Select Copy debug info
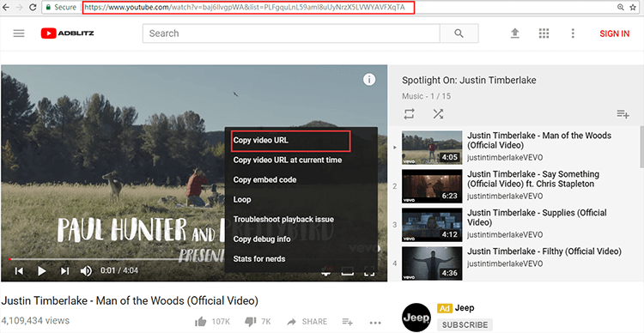 [262, 239]
